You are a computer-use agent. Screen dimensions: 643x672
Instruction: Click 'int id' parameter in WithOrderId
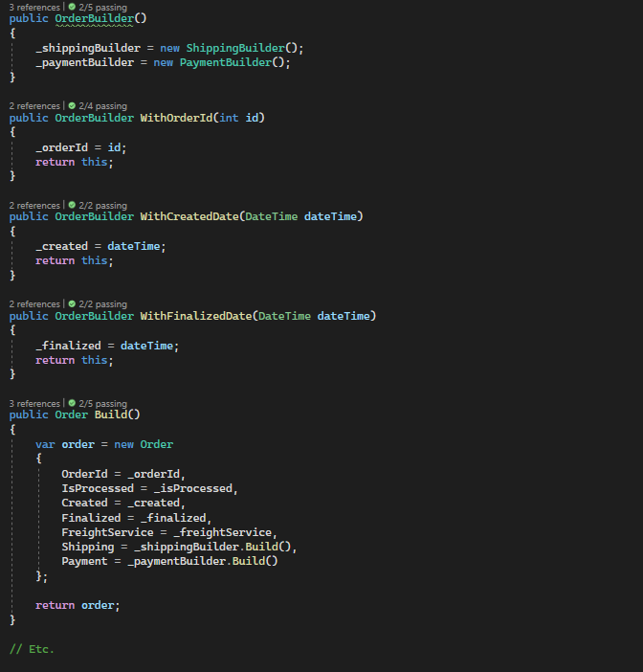[238, 118]
